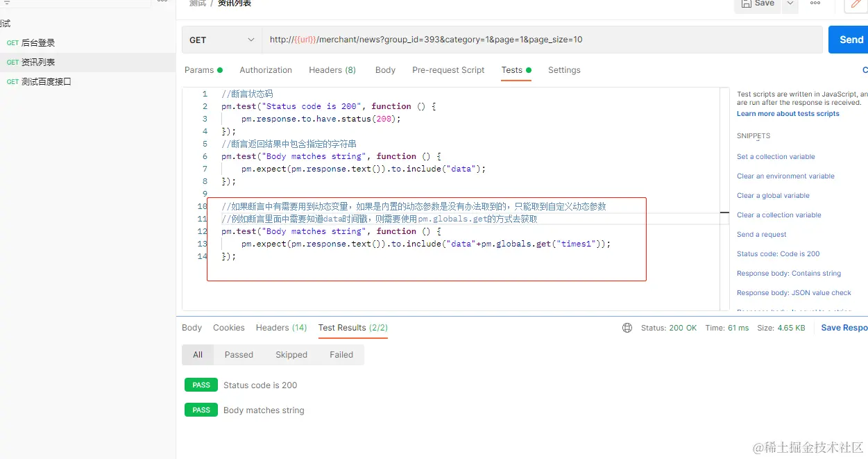Switch to the Params tab
Image resolution: width=868 pixels, height=459 pixels.
[203, 70]
